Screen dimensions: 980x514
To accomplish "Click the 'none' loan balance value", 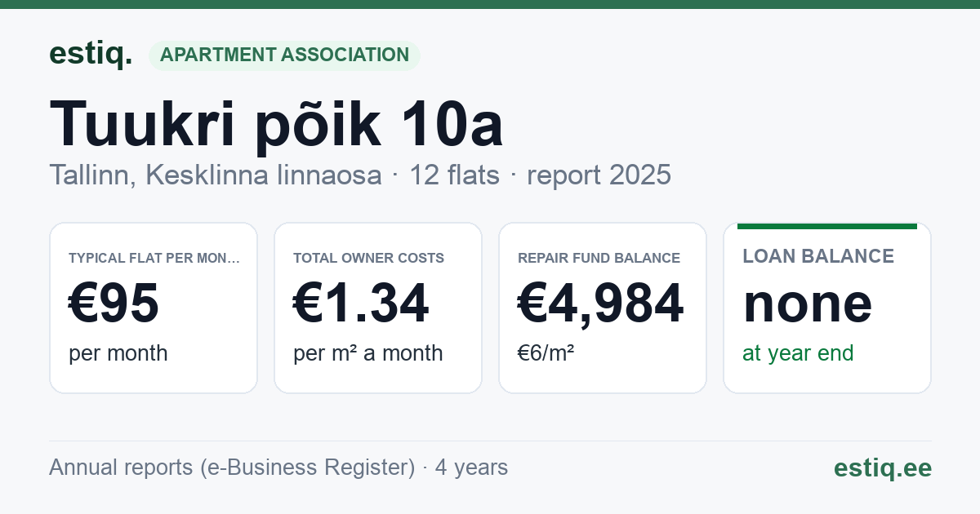I will (808, 304).
